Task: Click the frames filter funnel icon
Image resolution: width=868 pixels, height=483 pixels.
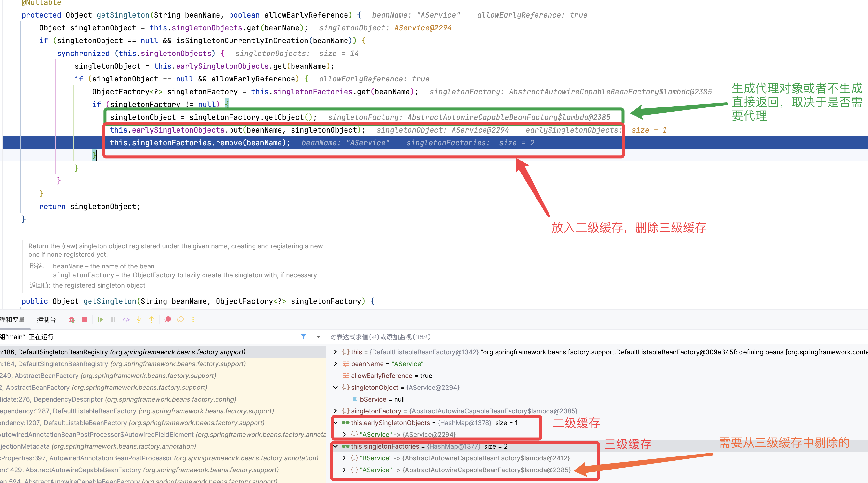Action: 303,337
